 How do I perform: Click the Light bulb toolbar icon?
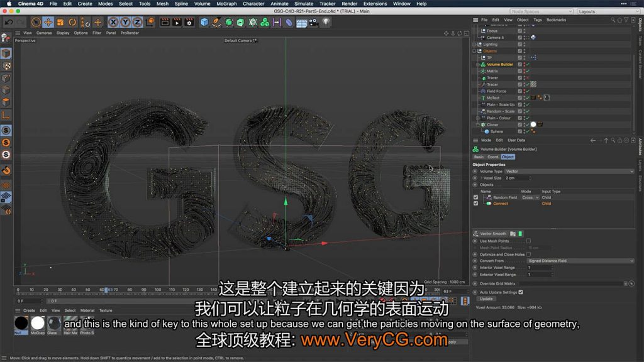[x=326, y=22]
